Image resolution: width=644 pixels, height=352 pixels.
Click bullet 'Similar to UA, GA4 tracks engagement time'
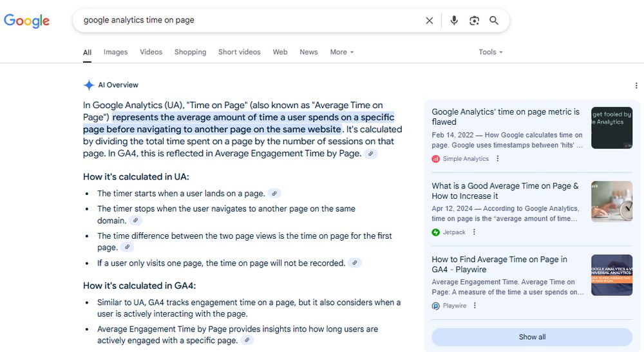point(249,308)
